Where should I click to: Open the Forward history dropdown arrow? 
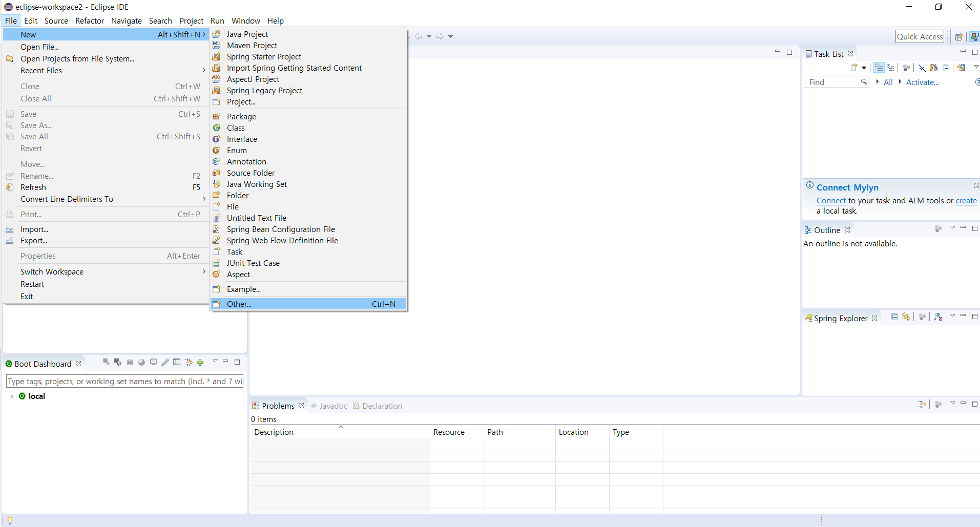(x=450, y=36)
